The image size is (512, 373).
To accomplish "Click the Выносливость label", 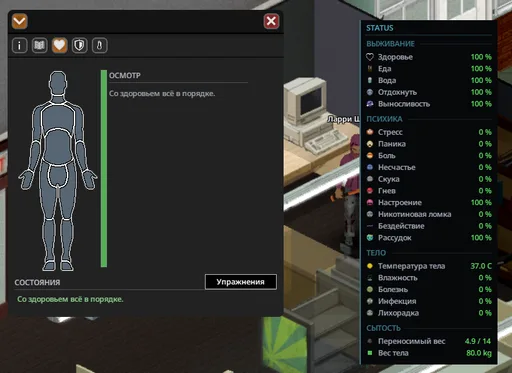I will click(x=404, y=104).
